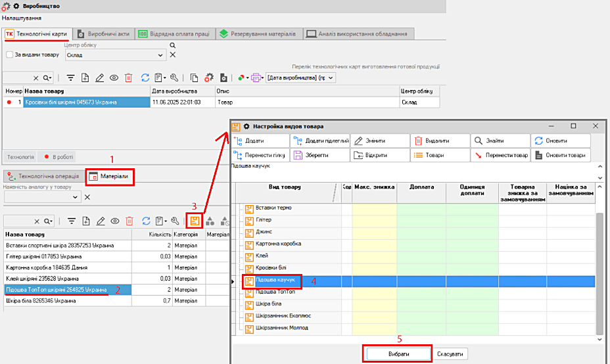Click the red delete icon in top toolbar
Screen dimensions: 610x364
coord(128,78)
